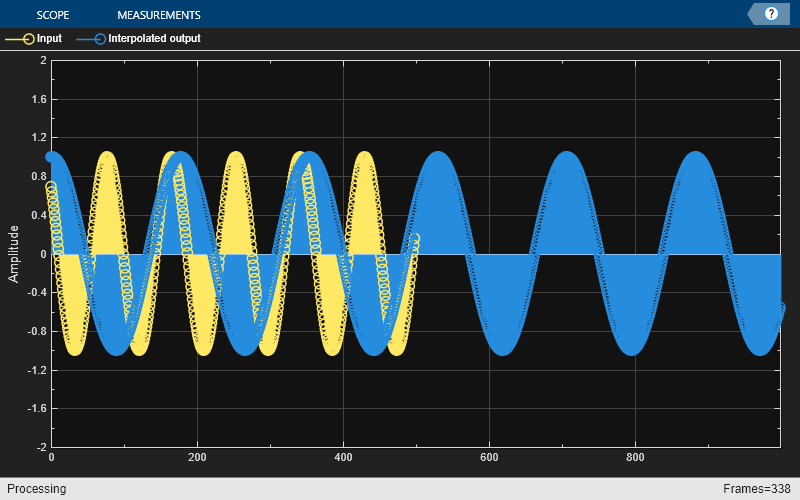Click the blue Interpolated output legend marker

tap(92, 39)
